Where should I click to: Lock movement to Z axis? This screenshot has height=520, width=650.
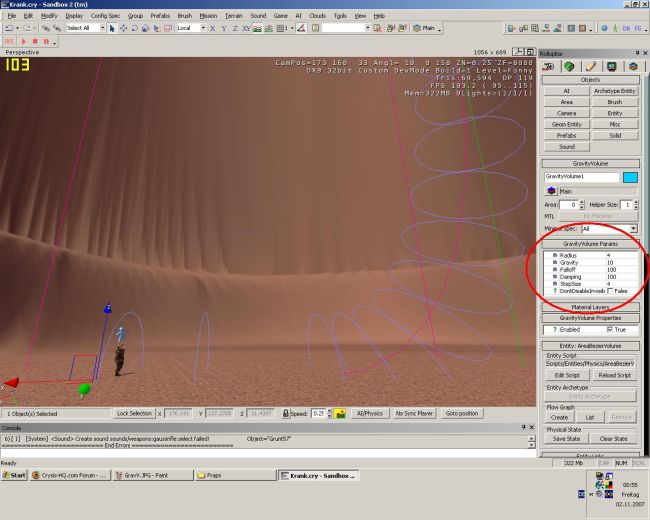pyautogui.click(x=235, y=28)
